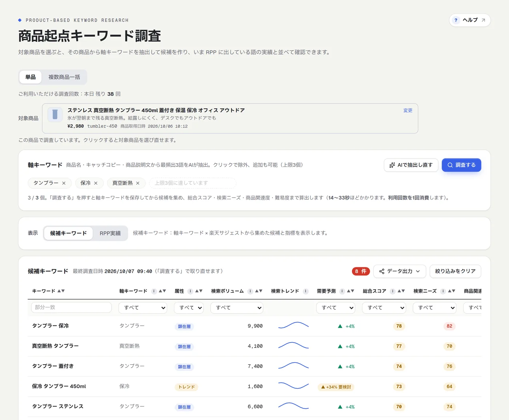Open the 商品関連 filter dropdown

click(472, 308)
